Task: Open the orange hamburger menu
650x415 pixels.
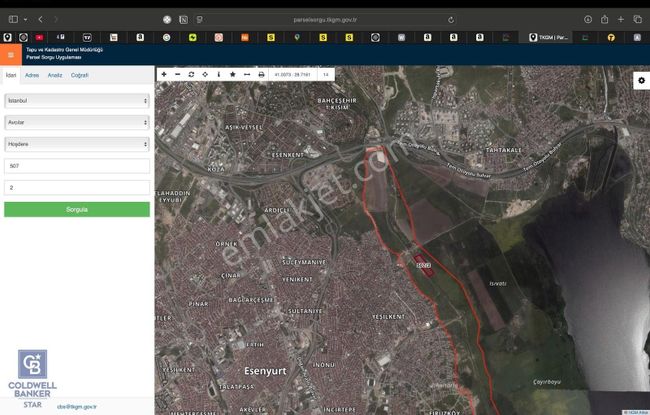Action: [x=9, y=57]
